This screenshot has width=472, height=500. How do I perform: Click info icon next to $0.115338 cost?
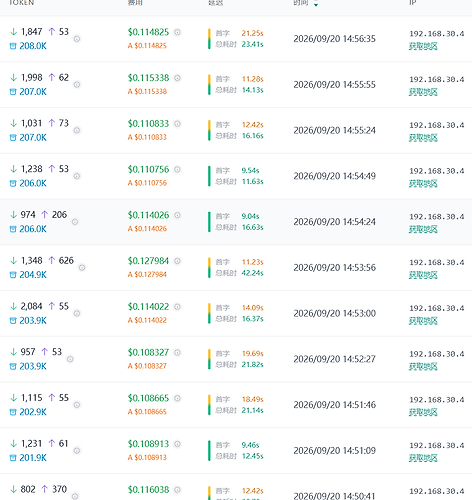[x=177, y=78]
